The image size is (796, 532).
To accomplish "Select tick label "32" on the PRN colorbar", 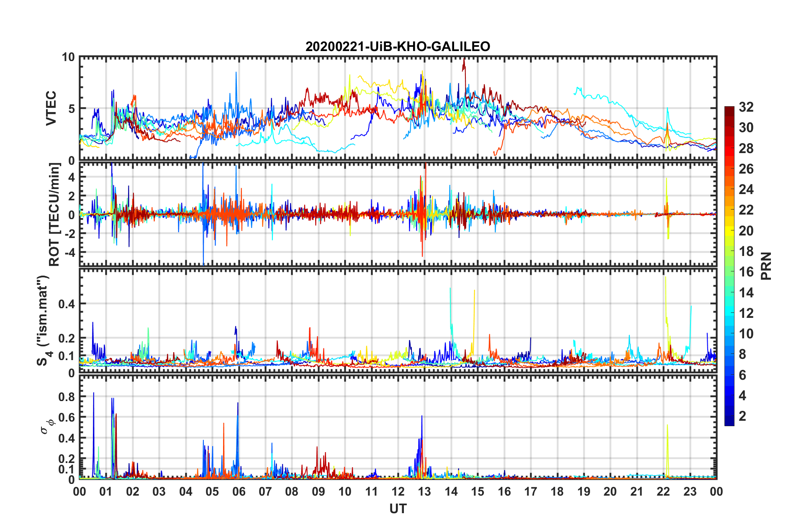I will [746, 107].
